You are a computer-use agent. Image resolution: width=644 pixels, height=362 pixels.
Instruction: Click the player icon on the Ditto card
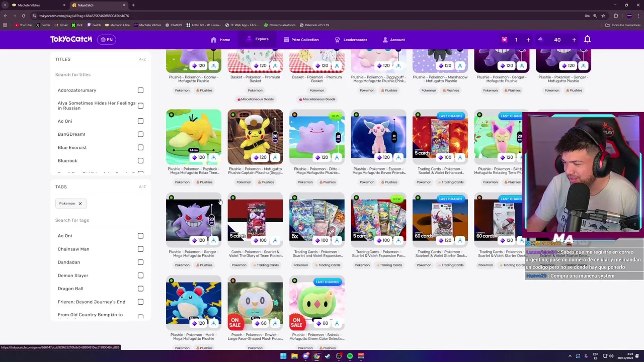(x=337, y=157)
